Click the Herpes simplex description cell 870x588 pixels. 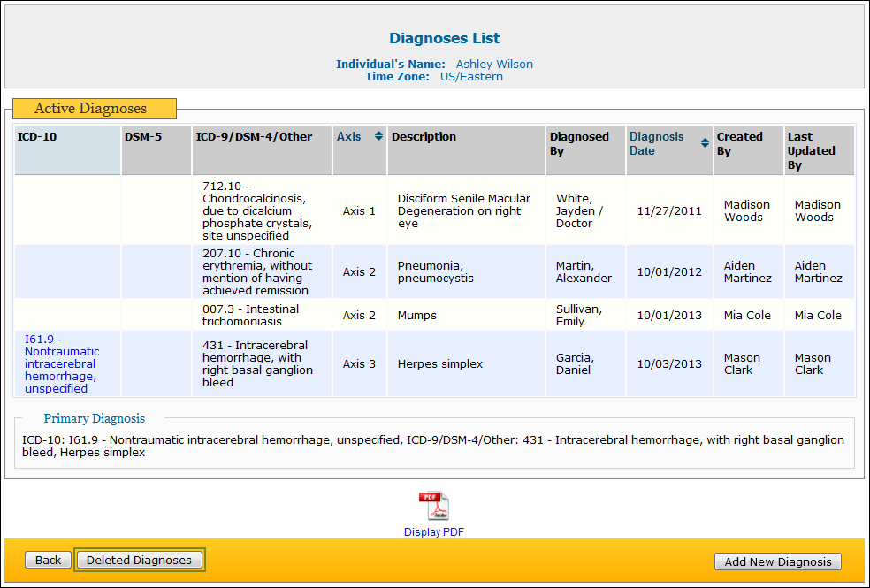466,364
